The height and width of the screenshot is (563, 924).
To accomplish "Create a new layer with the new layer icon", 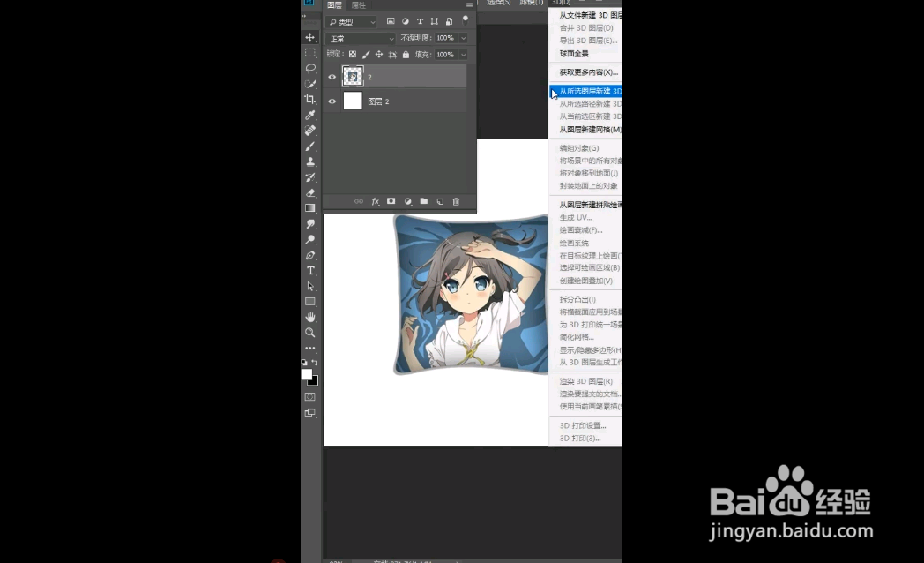I will click(440, 201).
